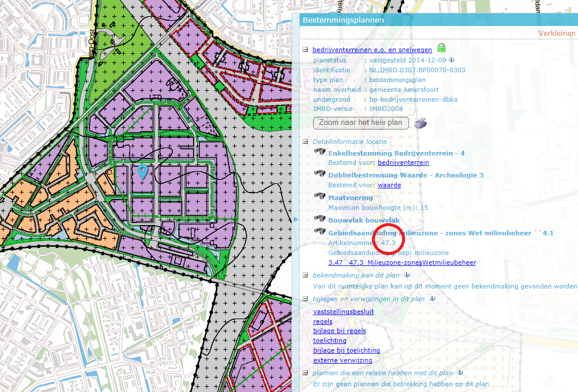Image resolution: width=578 pixels, height=392 pixels.
Task: Click the info icon next to bijlagen en verwijzingen
Action: (433, 299)
